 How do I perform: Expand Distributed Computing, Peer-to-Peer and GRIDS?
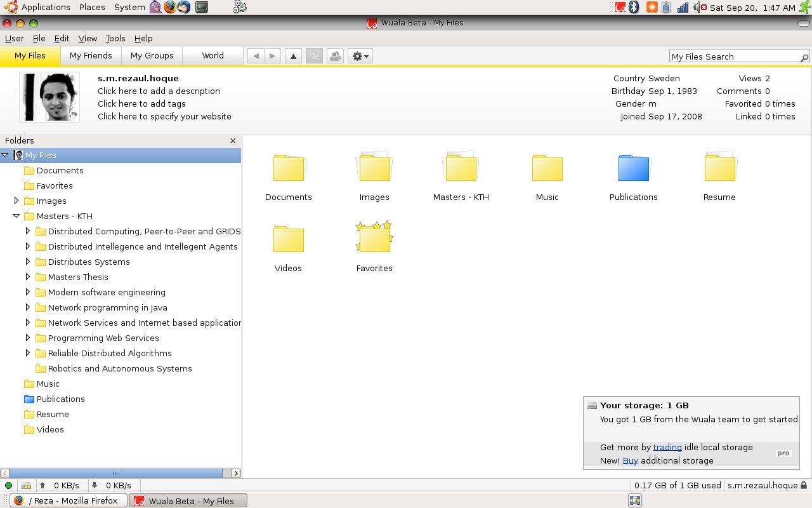pyautogui.click(x=28, y=231)
